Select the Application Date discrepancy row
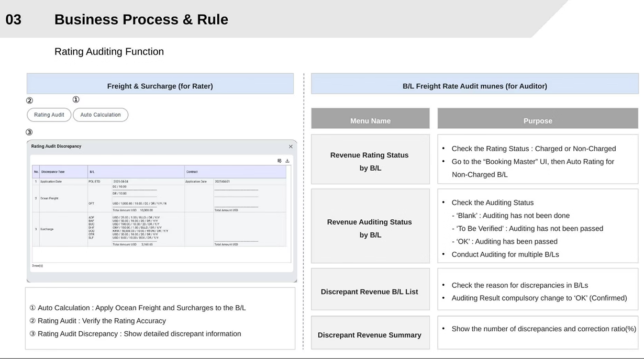Screen dimensions: 644x359 51,181
